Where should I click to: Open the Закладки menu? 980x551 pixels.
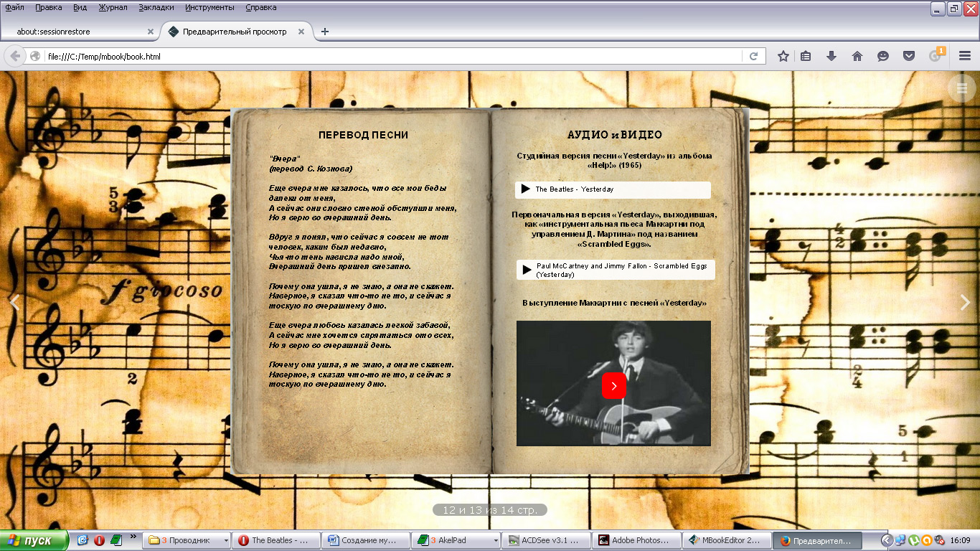156,7
